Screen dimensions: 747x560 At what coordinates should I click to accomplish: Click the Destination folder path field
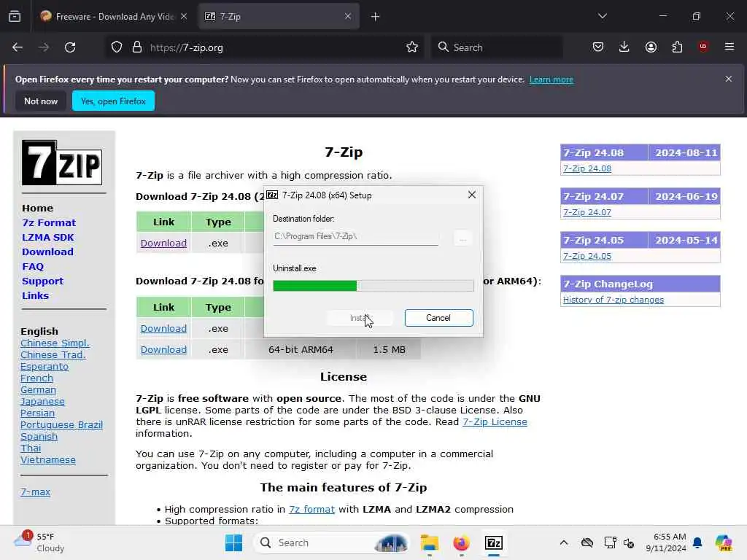click(x=355, y=237)
